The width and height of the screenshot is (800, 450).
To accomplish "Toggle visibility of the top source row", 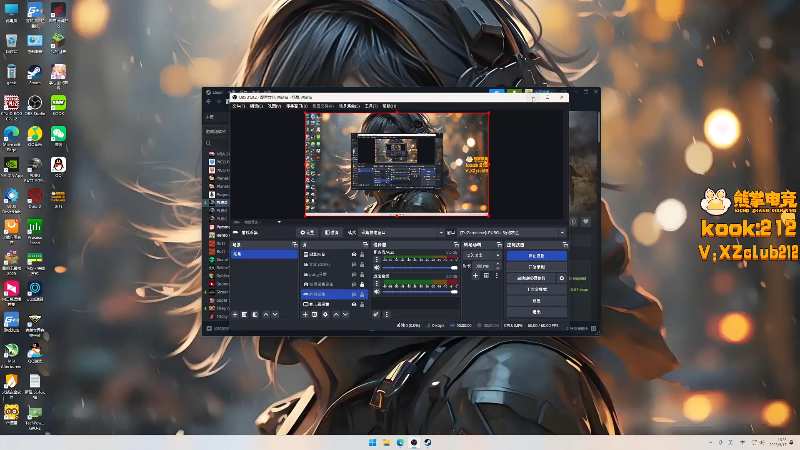I will coord(354,255).
